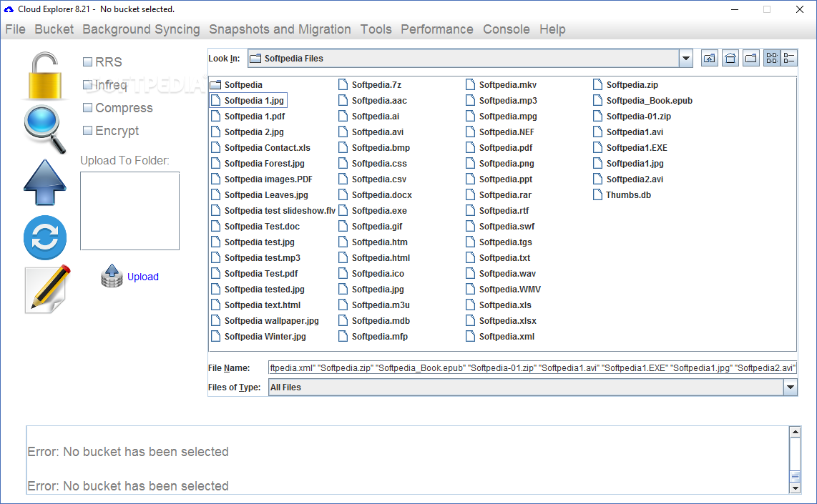Click file icon for Softpedia.mfp

(343, 337)
